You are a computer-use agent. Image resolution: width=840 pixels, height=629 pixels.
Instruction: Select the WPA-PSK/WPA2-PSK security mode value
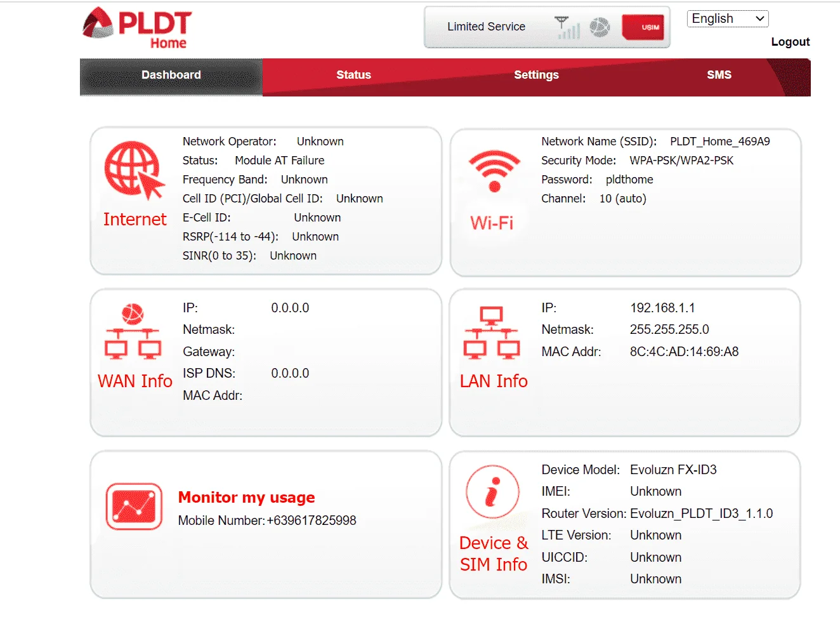pos(681,161)
